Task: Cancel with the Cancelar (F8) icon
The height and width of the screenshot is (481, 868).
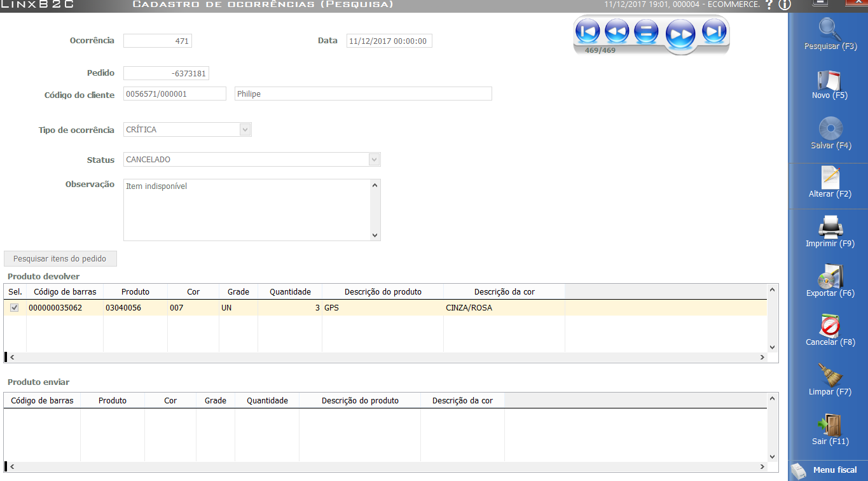Action: tap(830, 325)
